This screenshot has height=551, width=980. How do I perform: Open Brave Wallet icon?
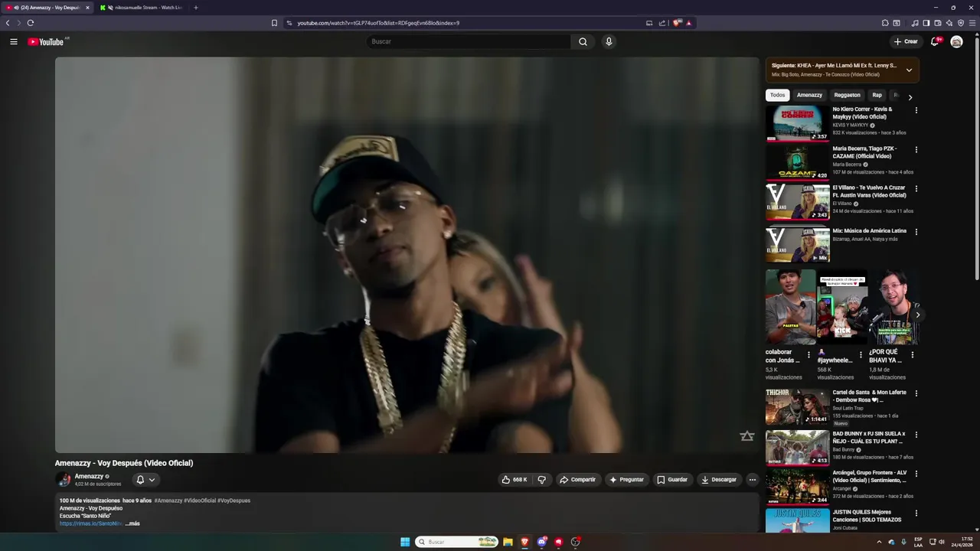click(938, 23)
